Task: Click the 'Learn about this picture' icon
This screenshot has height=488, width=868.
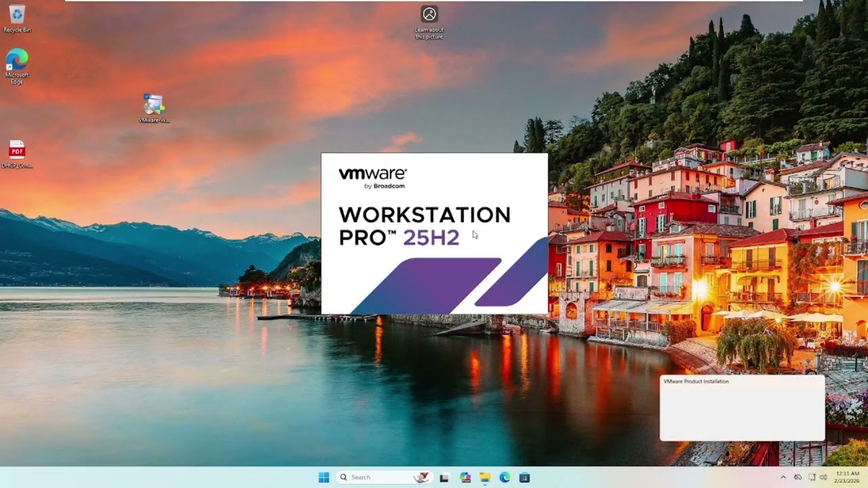Action: pyautogui.click(x=429, y=22)
